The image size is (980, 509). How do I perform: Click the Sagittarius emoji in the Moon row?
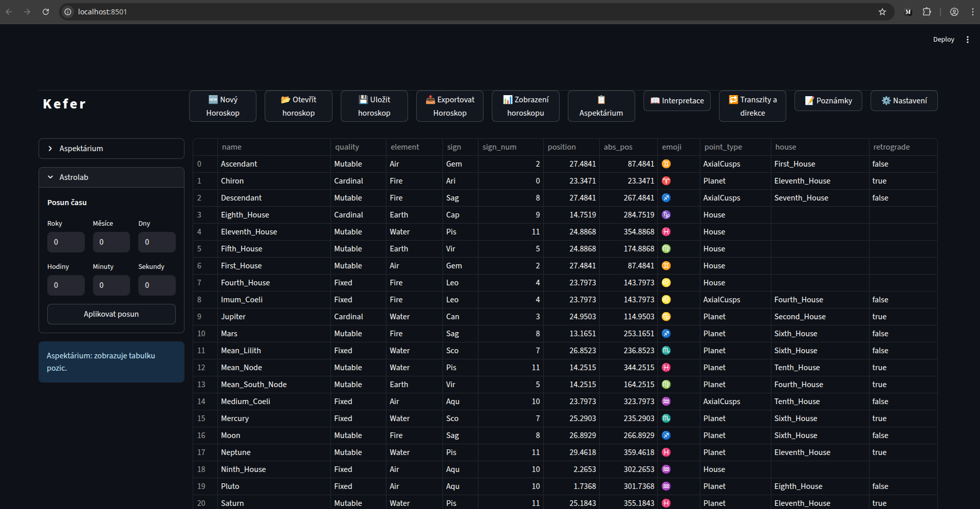coord(666,435)
